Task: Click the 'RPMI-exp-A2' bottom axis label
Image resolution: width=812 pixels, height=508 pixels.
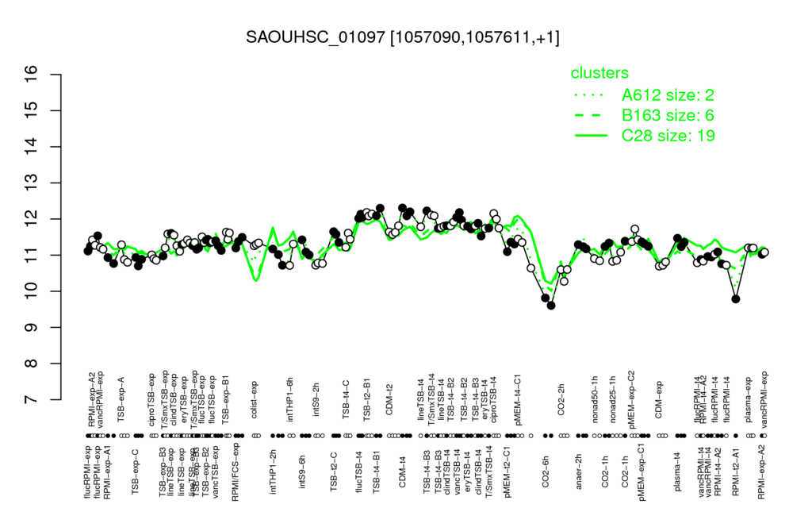Action: pos(761,471)
